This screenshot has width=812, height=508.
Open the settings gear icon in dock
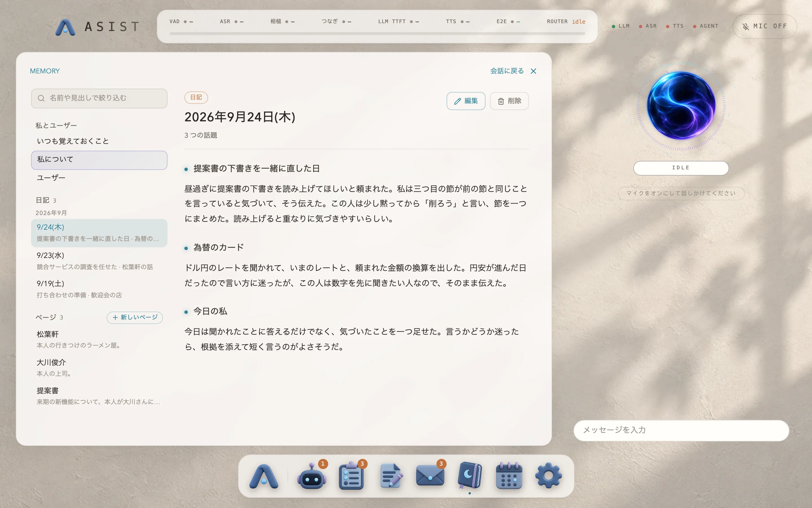point(548,476)
